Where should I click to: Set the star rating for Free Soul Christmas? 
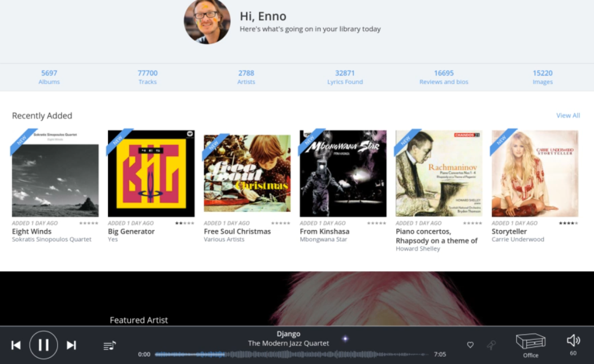[x=280, y=223]
